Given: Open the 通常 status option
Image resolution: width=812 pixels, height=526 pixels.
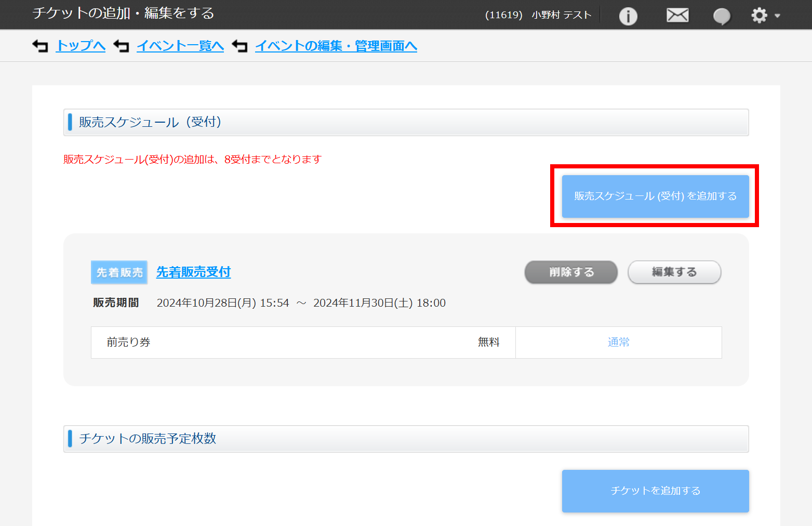Looking at the screenshot, I should [618, 342].
